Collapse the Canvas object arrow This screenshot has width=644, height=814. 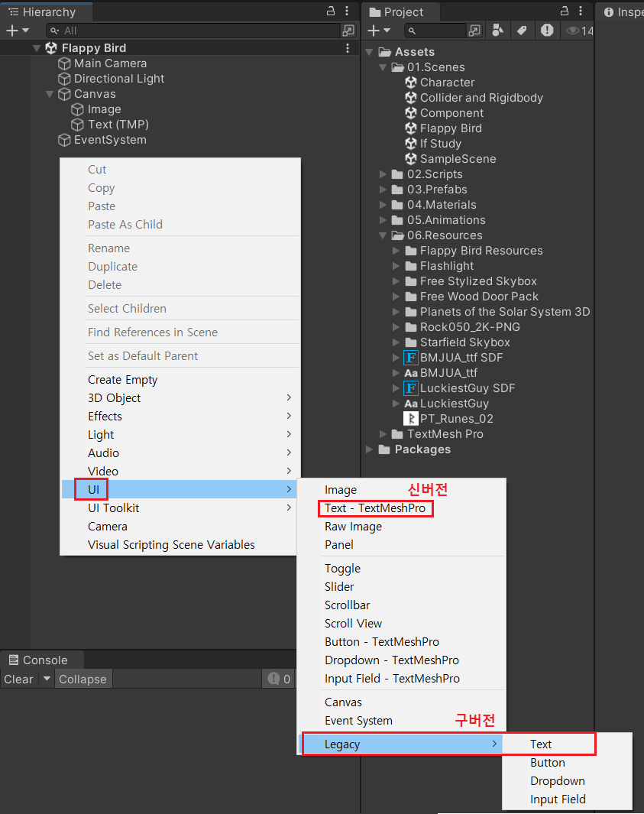(x=50, y=95)
